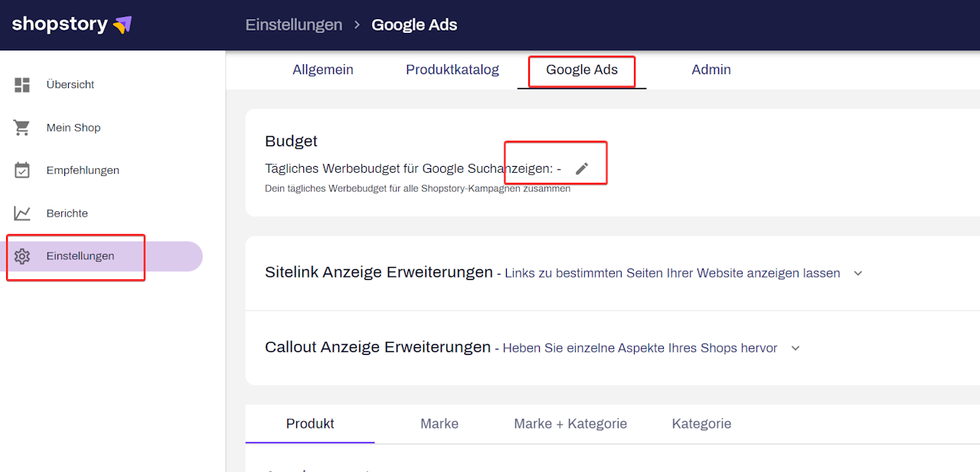Open the Allgemein tab
Image resolution: width=980 pixels, height=472 pixels.
pyautogui.click(x=323, y=70)
